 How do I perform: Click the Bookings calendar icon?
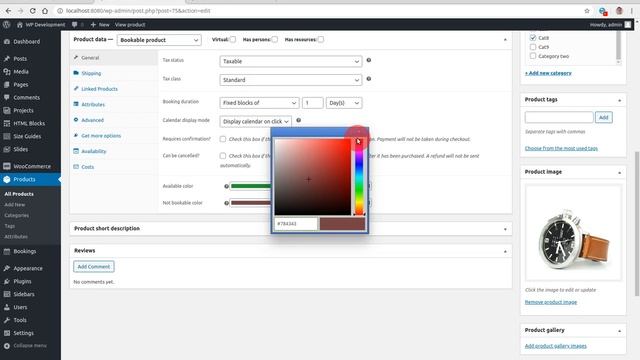coord(7,251)
